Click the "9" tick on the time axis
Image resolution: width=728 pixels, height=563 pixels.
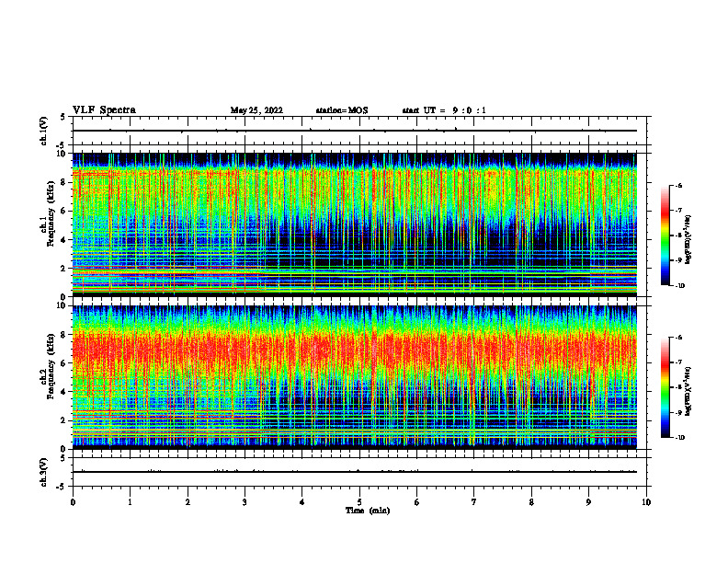pyautogui.click(x=588, y=502)
